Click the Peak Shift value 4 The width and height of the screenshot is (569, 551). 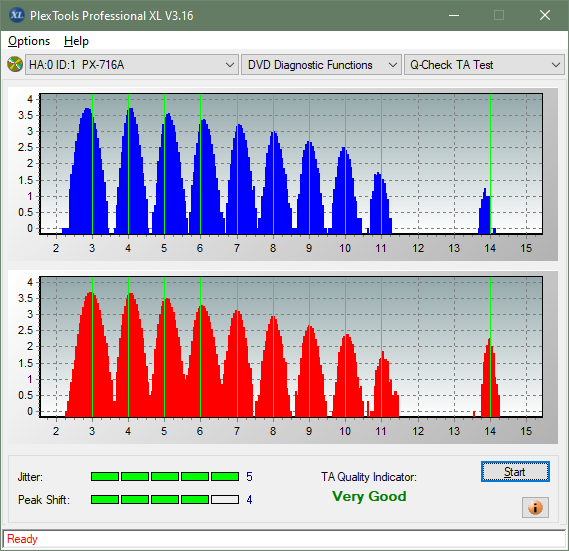point(249,500)
